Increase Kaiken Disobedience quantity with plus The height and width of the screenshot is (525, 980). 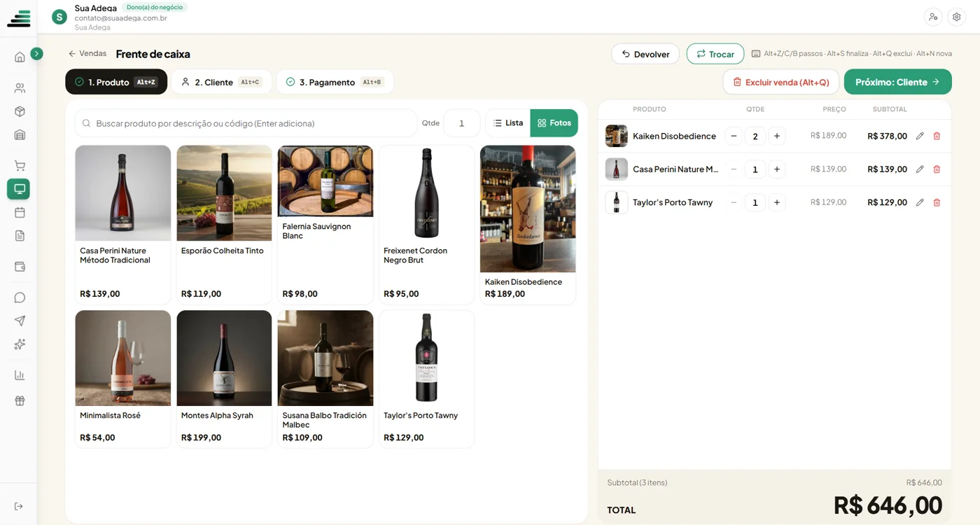tap(776, 136)
